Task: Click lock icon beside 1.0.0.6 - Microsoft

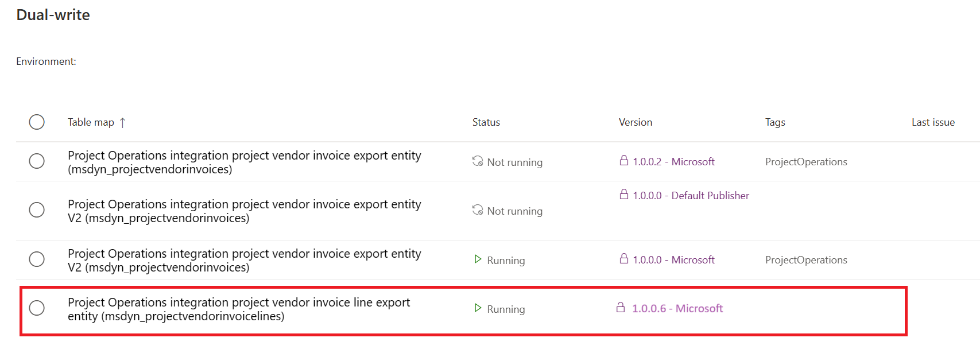Action: pyautogui.click(x=621, y=308)
